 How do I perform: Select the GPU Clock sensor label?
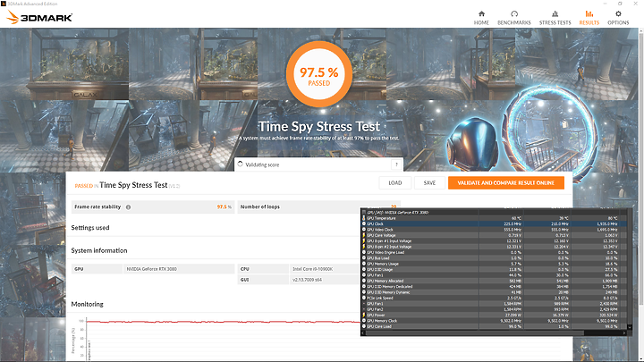click(375, 223)
